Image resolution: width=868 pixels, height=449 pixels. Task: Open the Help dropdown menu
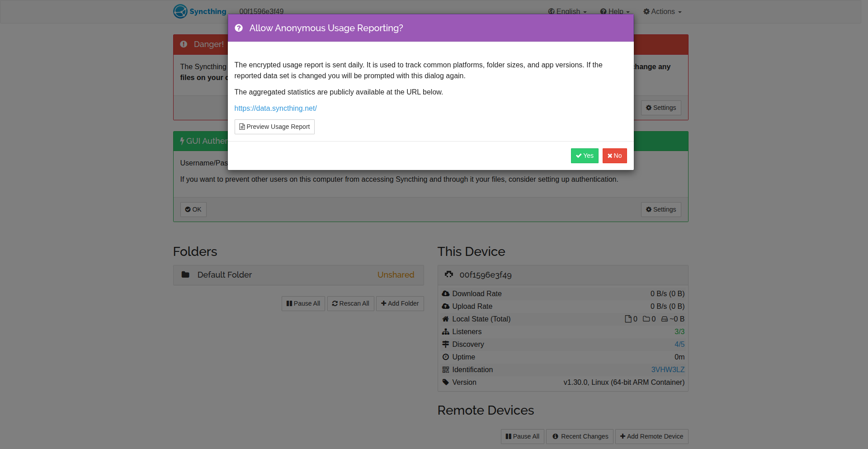(615, 12)
